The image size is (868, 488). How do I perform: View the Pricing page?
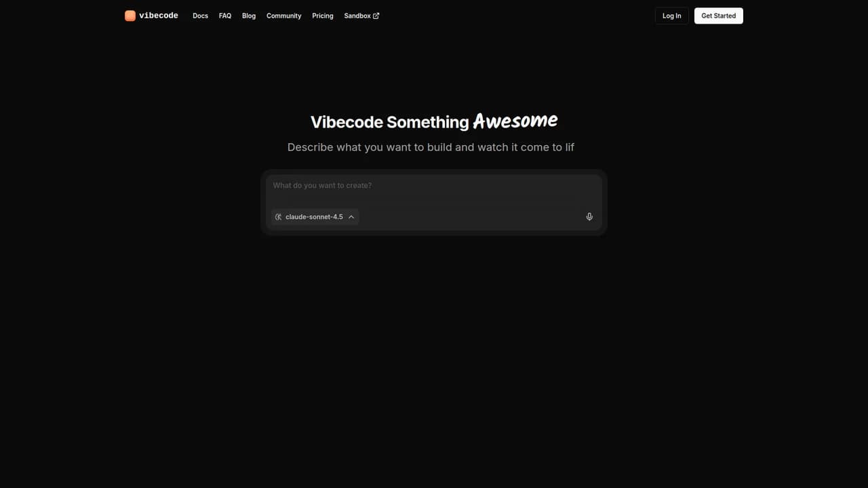tap(323, 16)
